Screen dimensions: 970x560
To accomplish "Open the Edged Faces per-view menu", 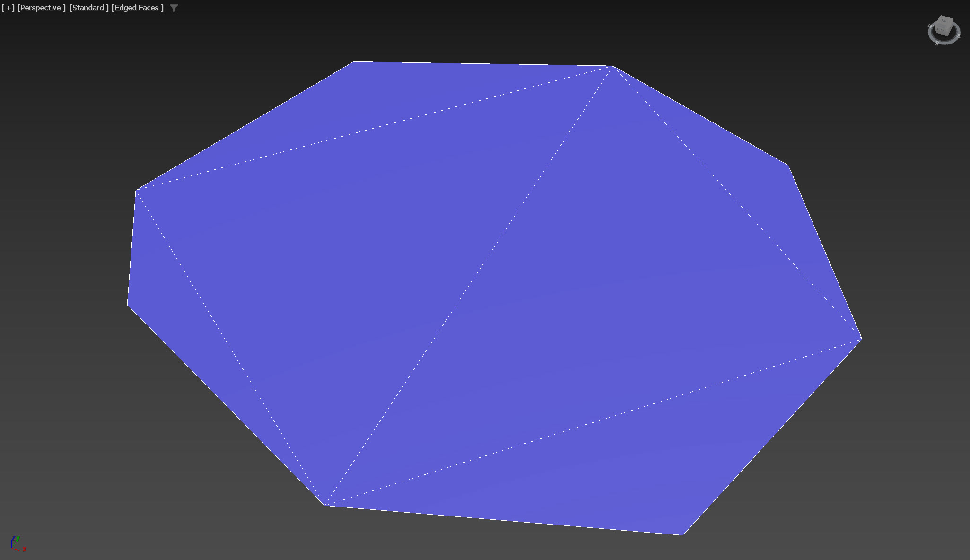I will coord(137,8).
